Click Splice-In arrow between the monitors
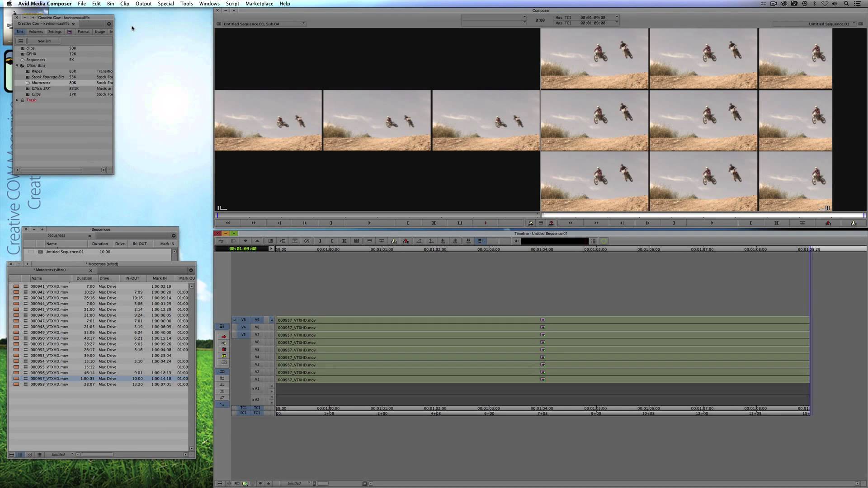Screen dimensions: 868x488 (x=531, y=223)
